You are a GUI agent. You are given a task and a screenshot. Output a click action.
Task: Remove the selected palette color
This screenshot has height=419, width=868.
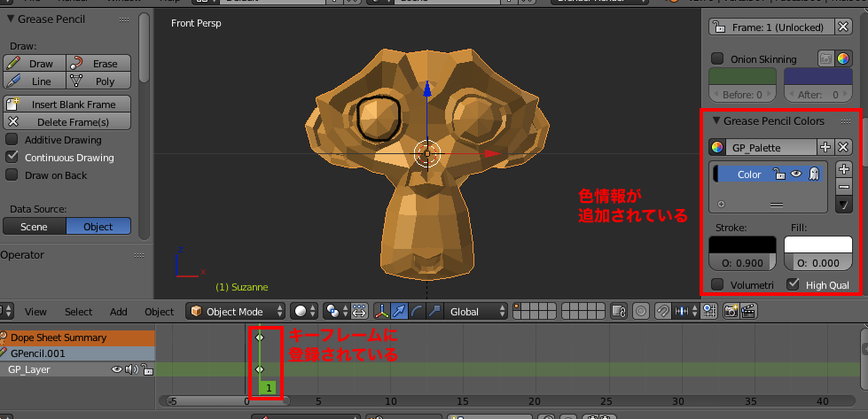(844, 187)
